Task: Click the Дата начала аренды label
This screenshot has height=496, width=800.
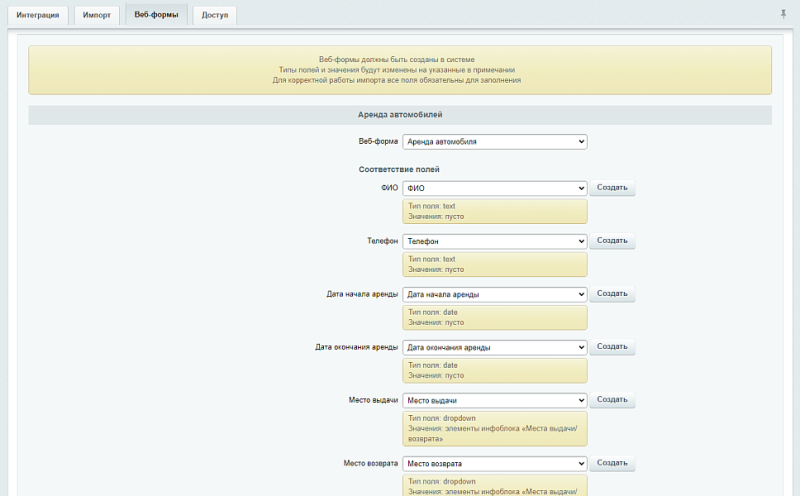Action: coord(362,294)
